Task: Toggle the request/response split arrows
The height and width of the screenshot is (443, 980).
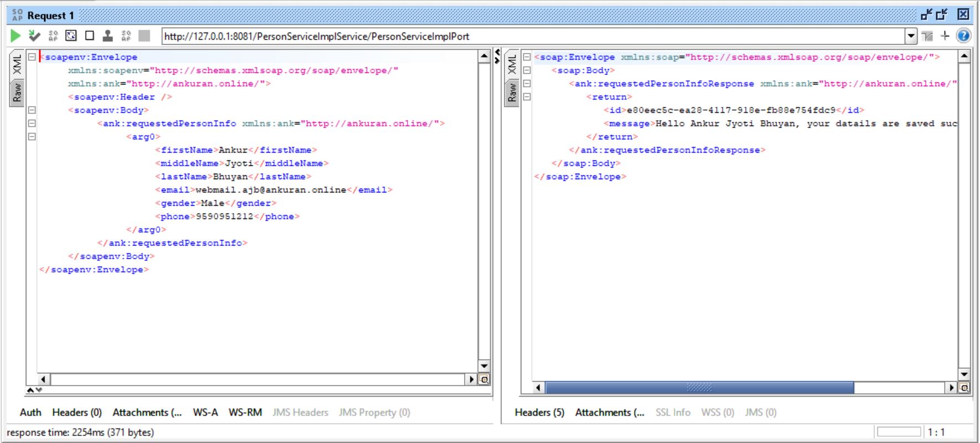Action: [497, 55]
